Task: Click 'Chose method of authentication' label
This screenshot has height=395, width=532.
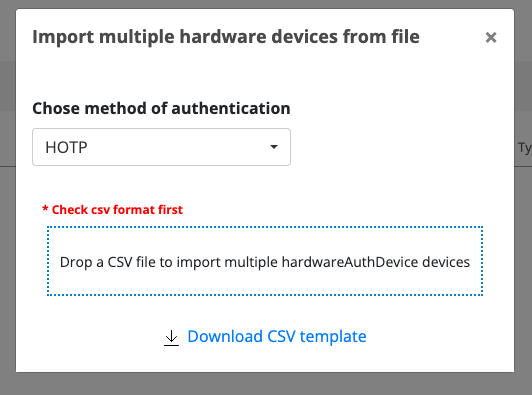Action: point(161,109)
